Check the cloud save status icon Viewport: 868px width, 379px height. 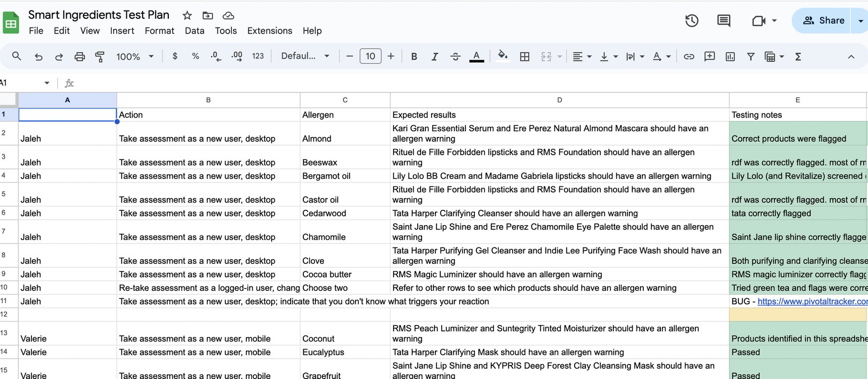(229, 15)
